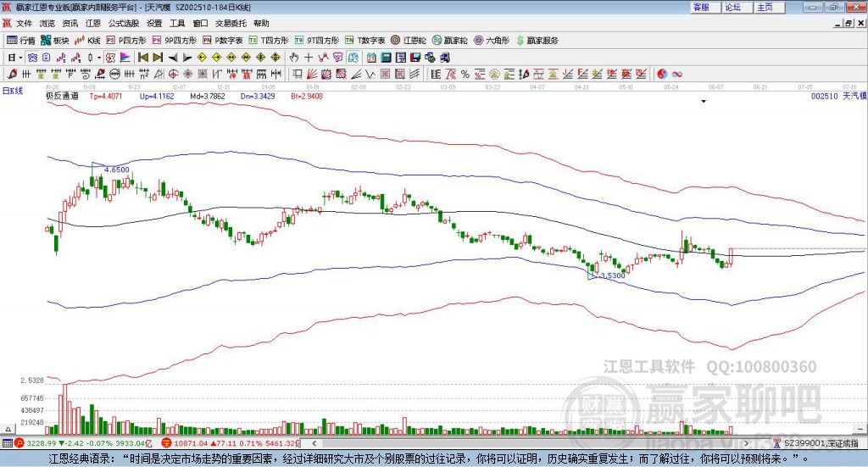This screenshot has height=467, width=868.
Task: Click the 极反通道 indicator name
Action: pos(62,97)
